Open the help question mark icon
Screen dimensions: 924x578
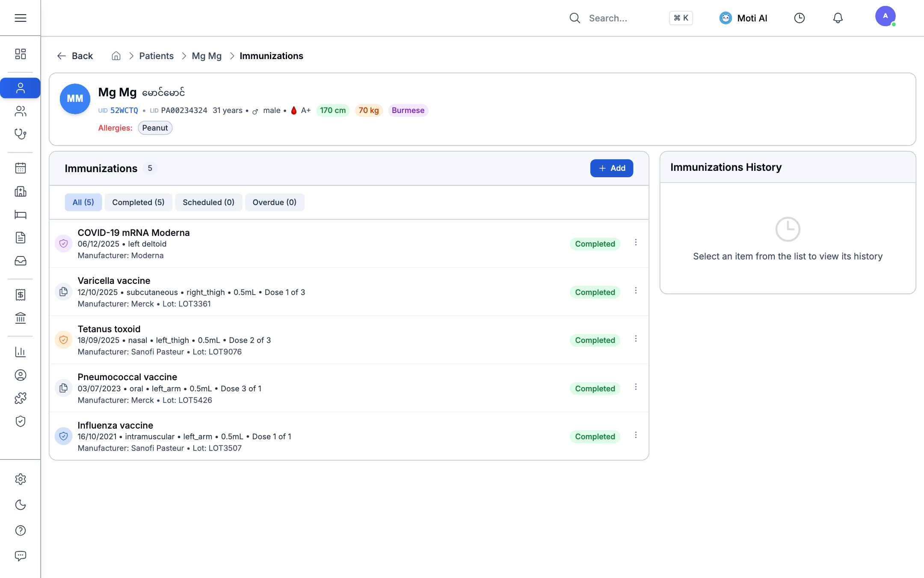coord(20,530)
